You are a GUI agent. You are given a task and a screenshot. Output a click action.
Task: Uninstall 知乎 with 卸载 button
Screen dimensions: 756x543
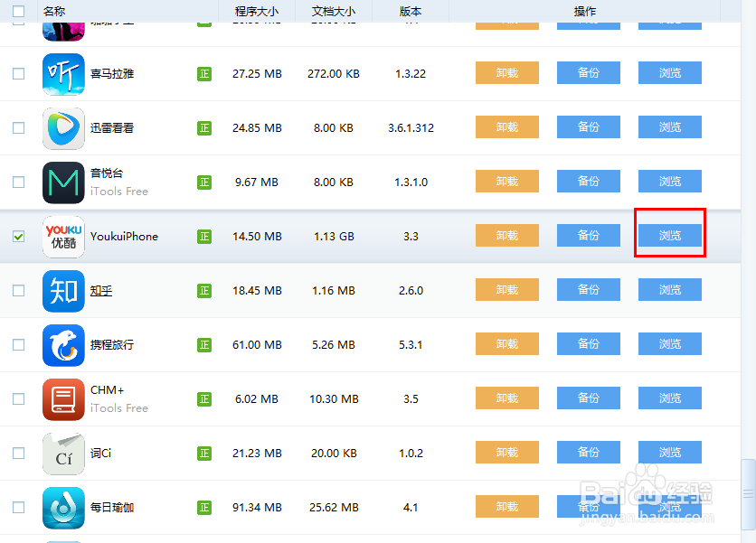pos(507,289)
